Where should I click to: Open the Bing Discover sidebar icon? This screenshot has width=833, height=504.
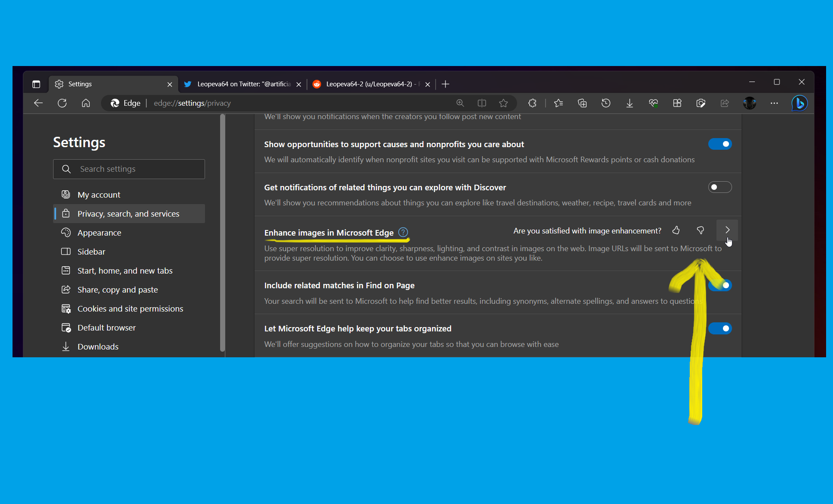point(799,103)
